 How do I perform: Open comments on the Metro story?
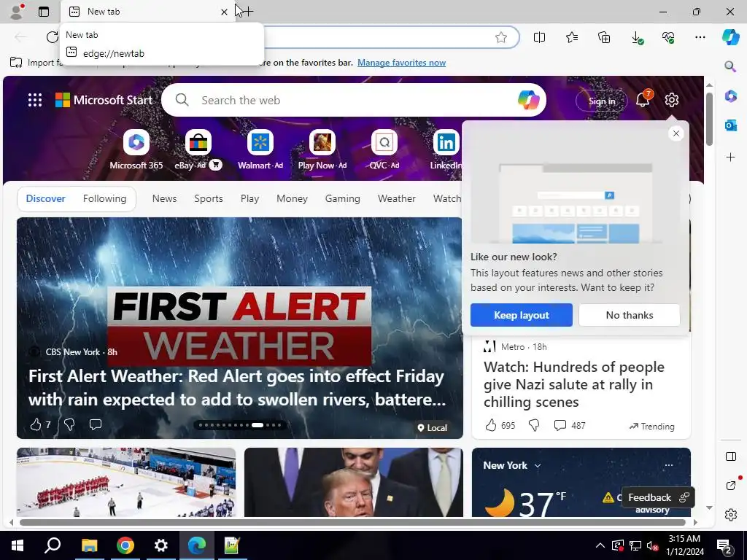[x=569, y=425]
